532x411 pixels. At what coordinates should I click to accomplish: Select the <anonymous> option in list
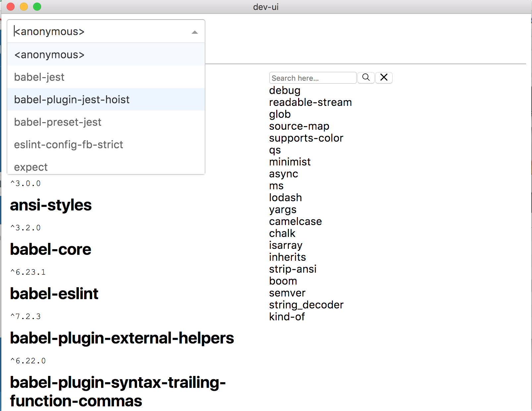click(106, 54)
